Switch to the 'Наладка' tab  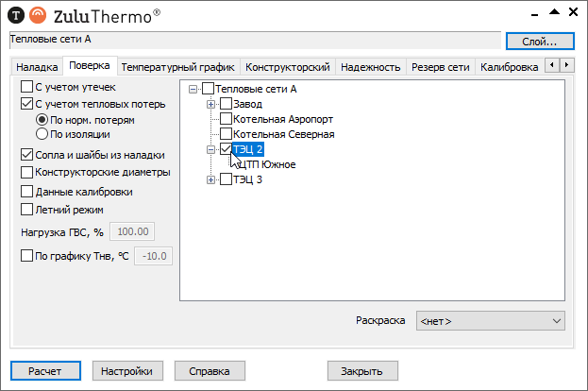(37, 68)
